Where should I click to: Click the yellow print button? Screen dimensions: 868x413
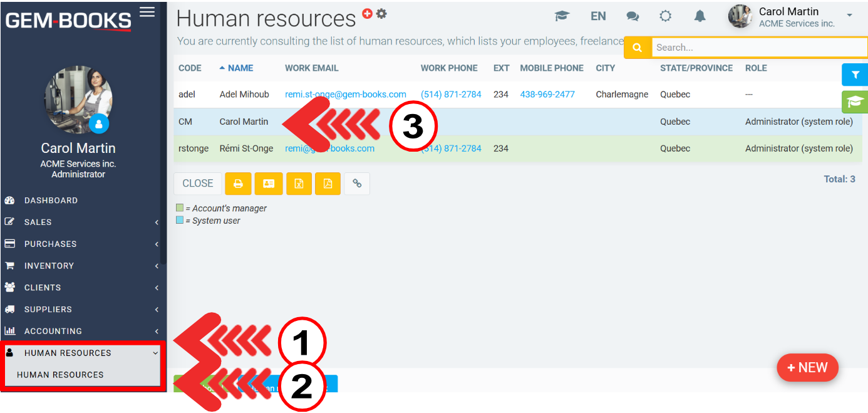pos(238,184)
